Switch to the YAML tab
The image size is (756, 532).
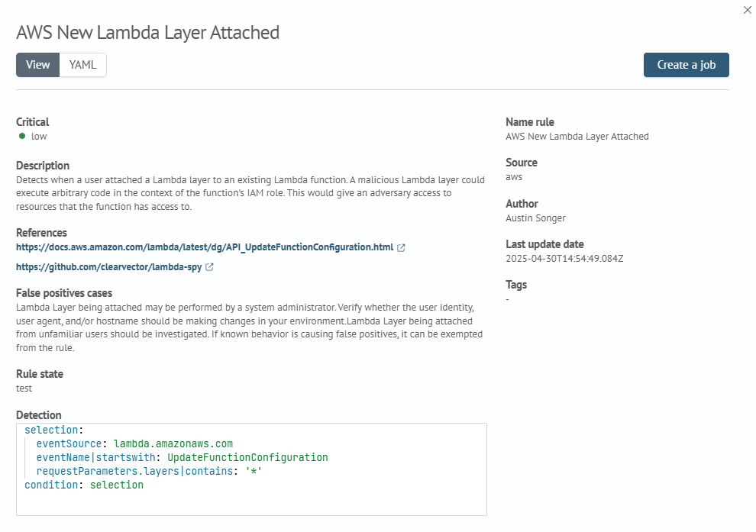[x=83, y=65]
